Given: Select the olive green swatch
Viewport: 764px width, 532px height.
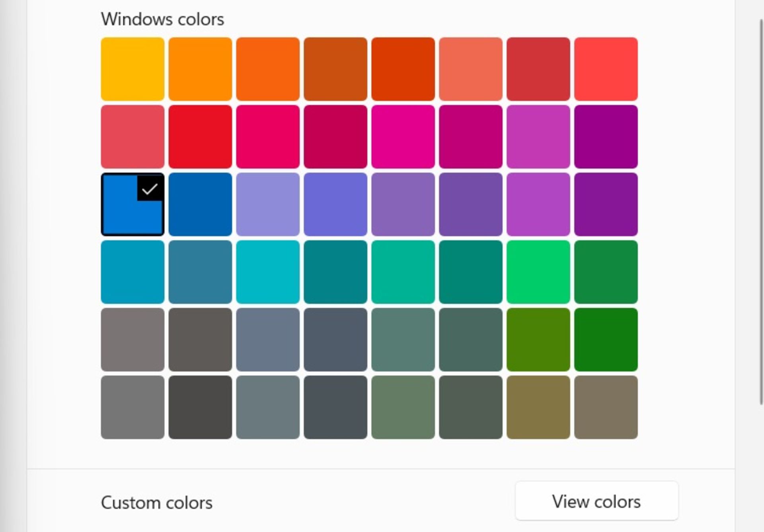Looking at the screenshot, I should (x=538, y=339).
